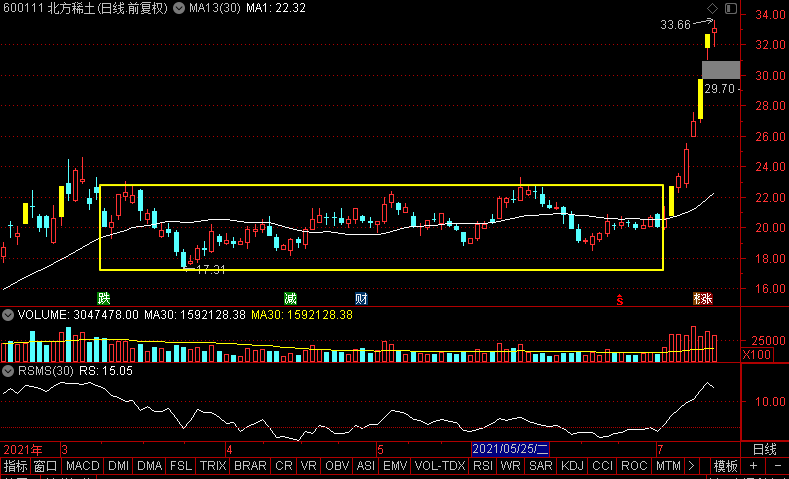
Task: Select the VR indicator tab
Action: coord(307,465)
